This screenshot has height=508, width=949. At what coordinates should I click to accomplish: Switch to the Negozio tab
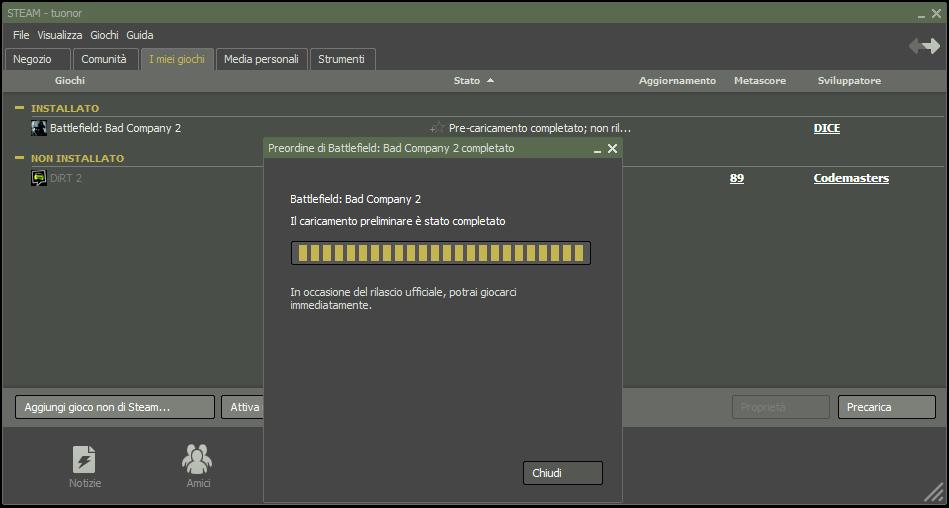tap(38, 59)
